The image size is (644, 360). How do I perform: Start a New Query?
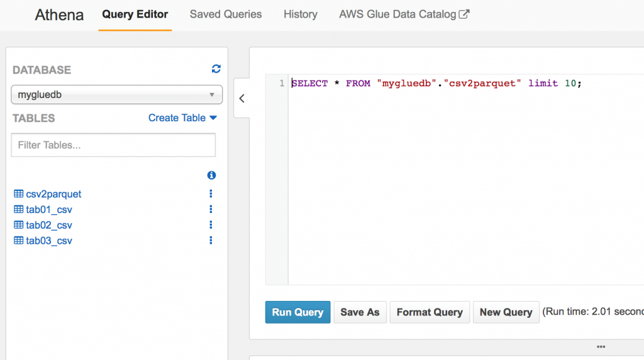tap(506, 312)
